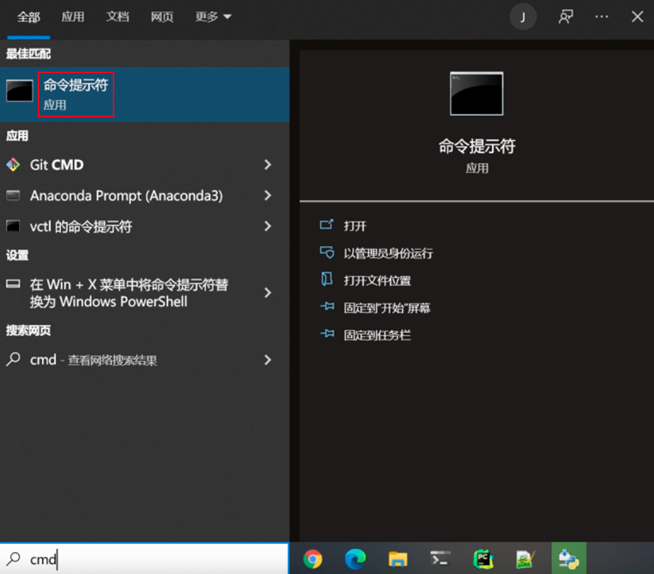Open PyCharm from the taskbar
This screenshot has width=654, height=574.
[x=483, y=559]
